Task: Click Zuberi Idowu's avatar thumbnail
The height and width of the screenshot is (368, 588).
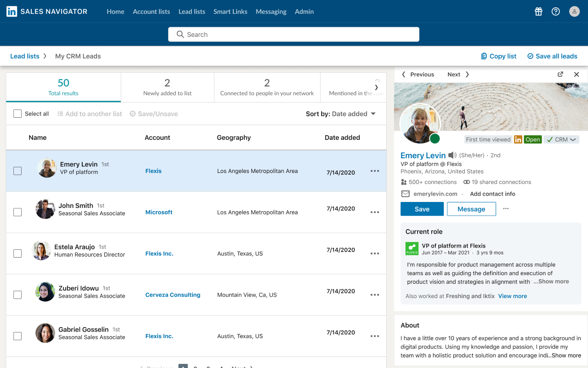Action: click(x=45, y=292)
